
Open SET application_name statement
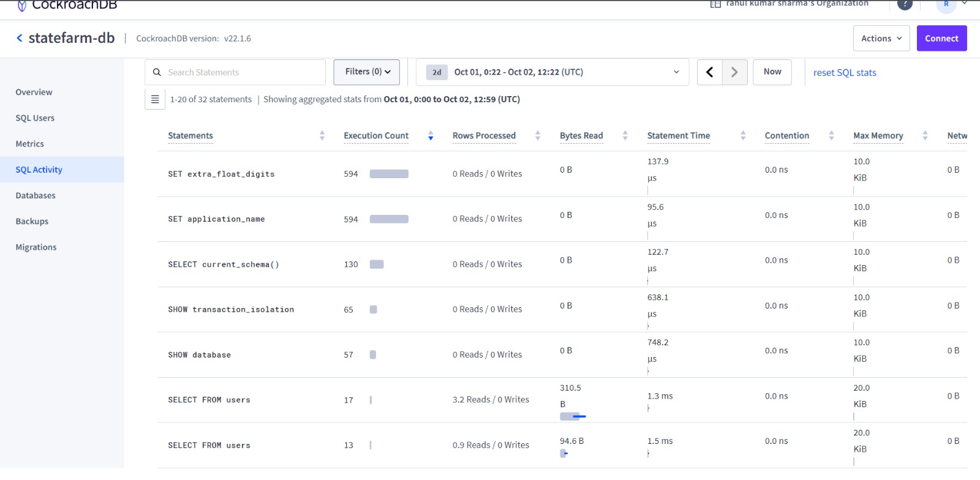click(216, 219)
